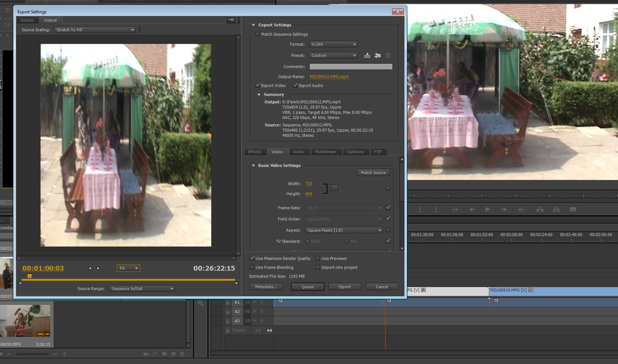Screen dimensions: 618x364
Task: Open the Format dropdown showing H.264
Action: pos(333,44)
